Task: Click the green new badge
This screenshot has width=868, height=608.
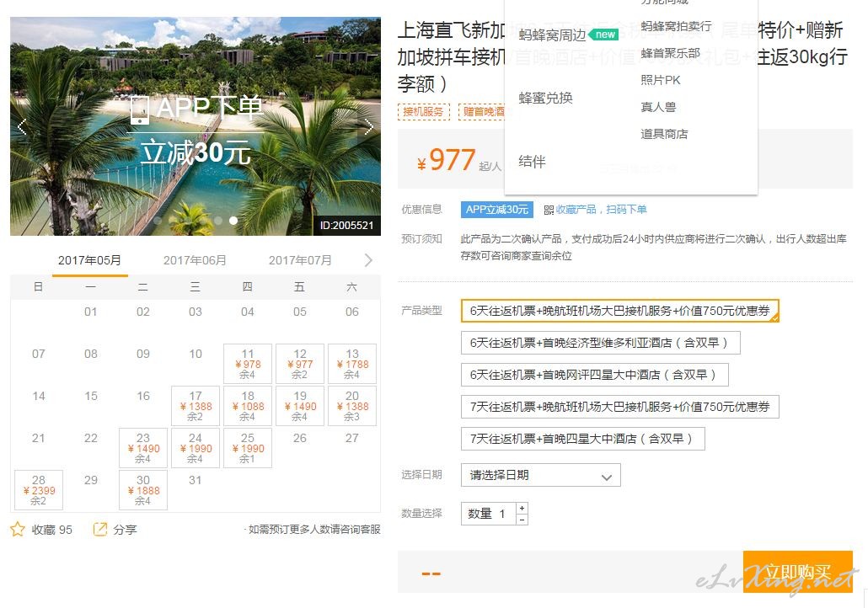Action: 604,35
